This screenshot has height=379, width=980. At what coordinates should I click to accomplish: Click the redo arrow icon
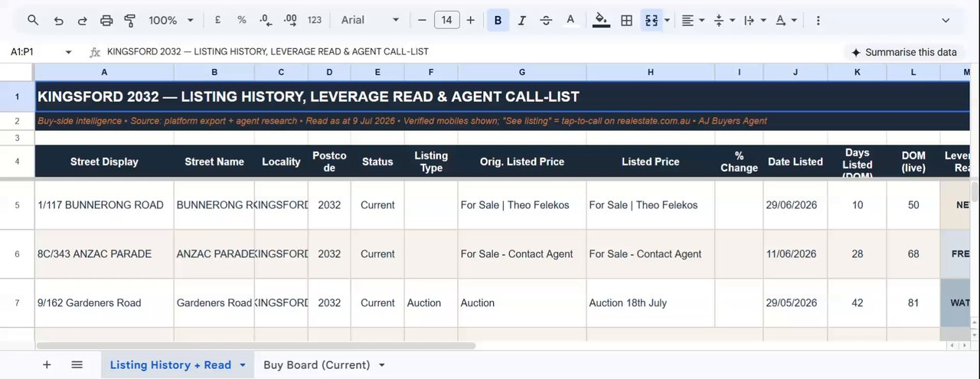82,21
